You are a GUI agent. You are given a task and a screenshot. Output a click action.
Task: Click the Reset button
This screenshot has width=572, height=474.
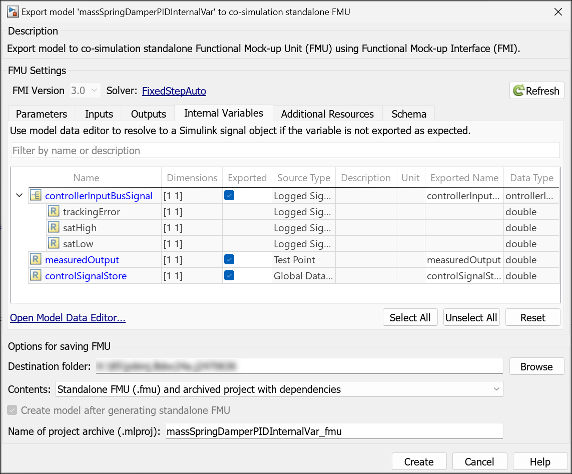pyautogui.click(x=533, y=317)
